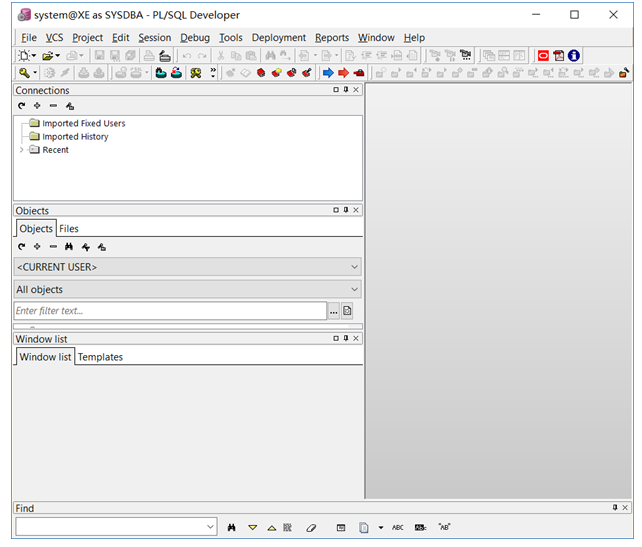Click the Objects filter lightning icon
Viewport: 642px width, 547px height.
click(86, 247)
